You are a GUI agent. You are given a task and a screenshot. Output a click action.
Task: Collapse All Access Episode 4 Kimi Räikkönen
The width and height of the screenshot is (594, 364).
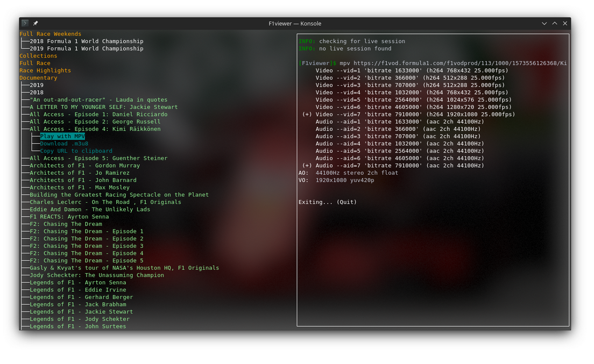95,129
